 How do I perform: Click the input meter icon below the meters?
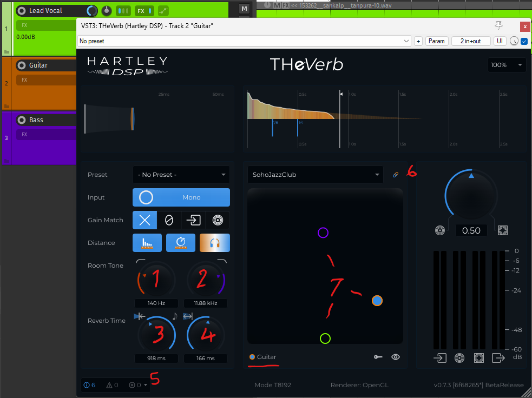(440, 358)
